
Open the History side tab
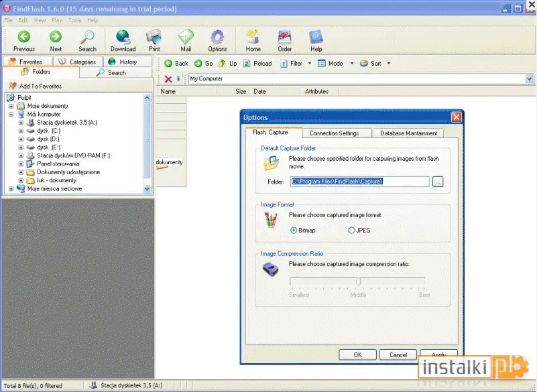(128, 62)
